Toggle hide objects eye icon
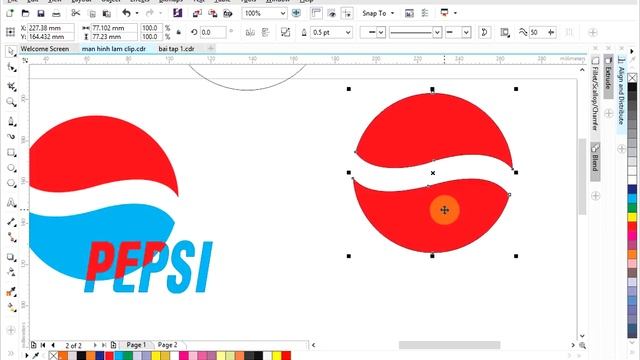The height and width of the screenshot is (360, 640). (331, 13)
